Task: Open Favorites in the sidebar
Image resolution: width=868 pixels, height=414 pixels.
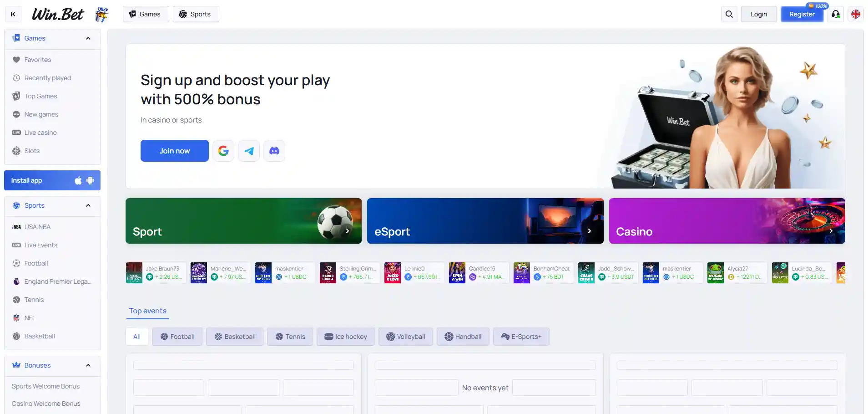Action: (x=52, y=60)
